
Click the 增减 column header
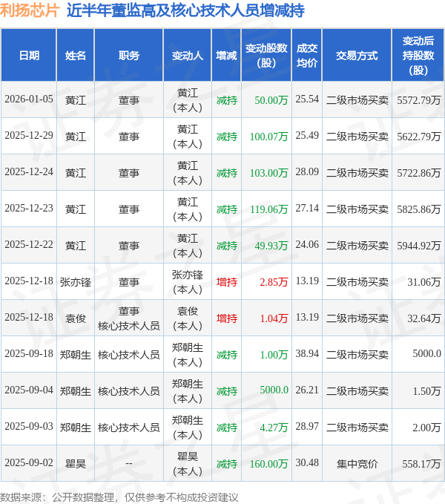(226, 55)
